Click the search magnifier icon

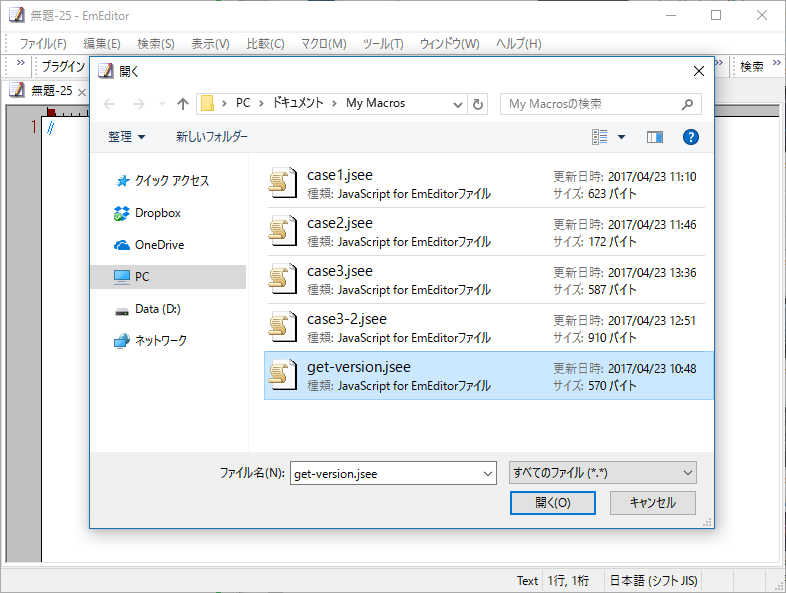[x=687, y=104]
